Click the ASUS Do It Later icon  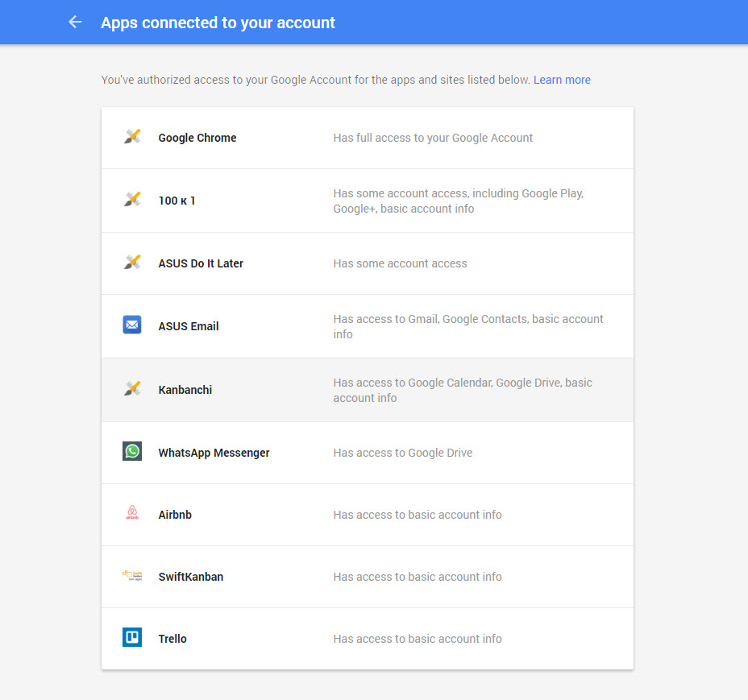pos(132,263)
